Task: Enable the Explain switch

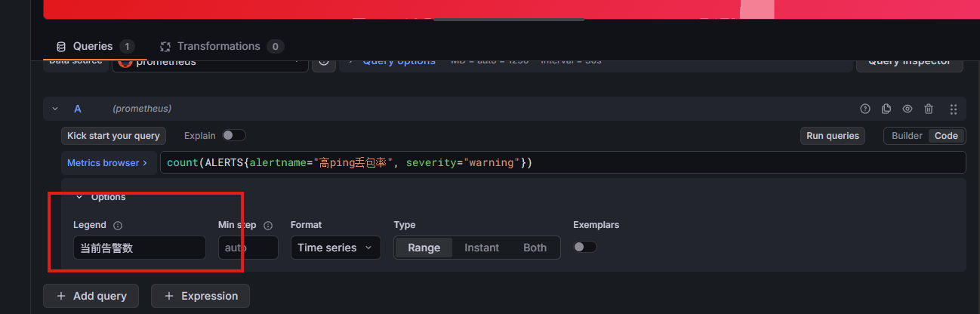Action: tap(233, 136)
